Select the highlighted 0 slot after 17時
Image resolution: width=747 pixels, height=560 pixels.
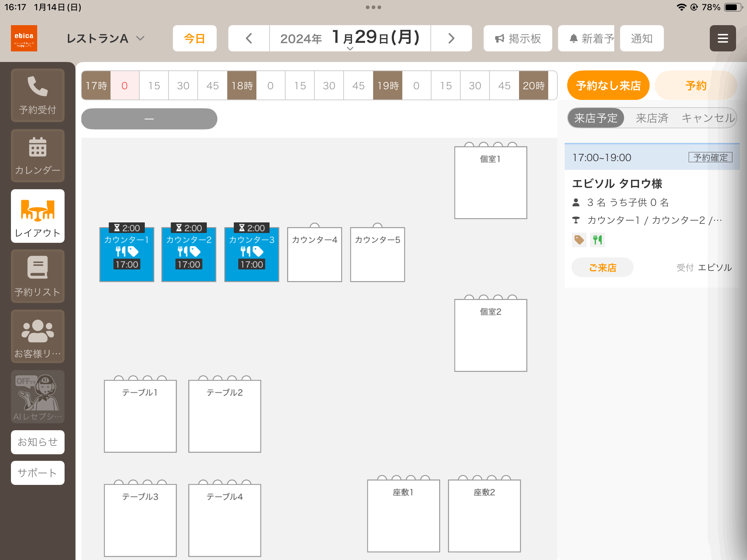pyautogui.click(x=125, y=85)
